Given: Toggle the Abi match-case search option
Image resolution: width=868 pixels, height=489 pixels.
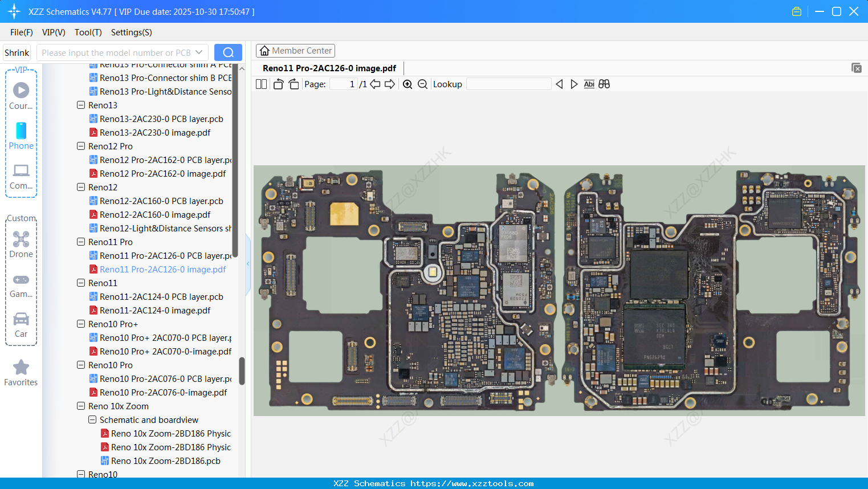Looking at the screenshot, I should [589, 84].
